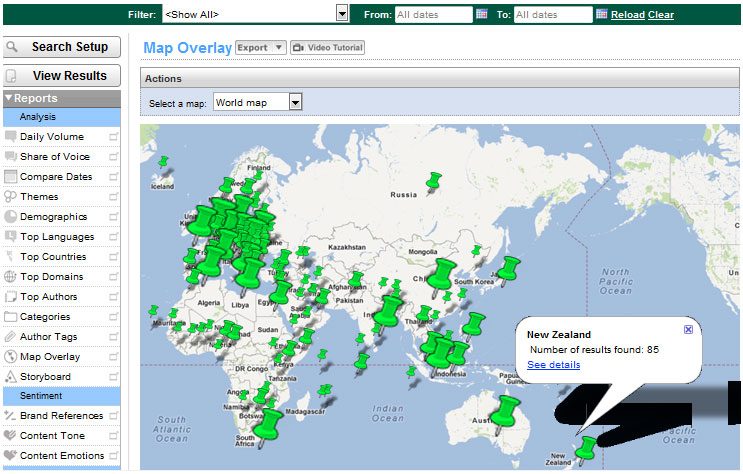The width and height of the screenshot is (743, 474).
Task: Pop out Demographics in new window
Action: [113, 217]
